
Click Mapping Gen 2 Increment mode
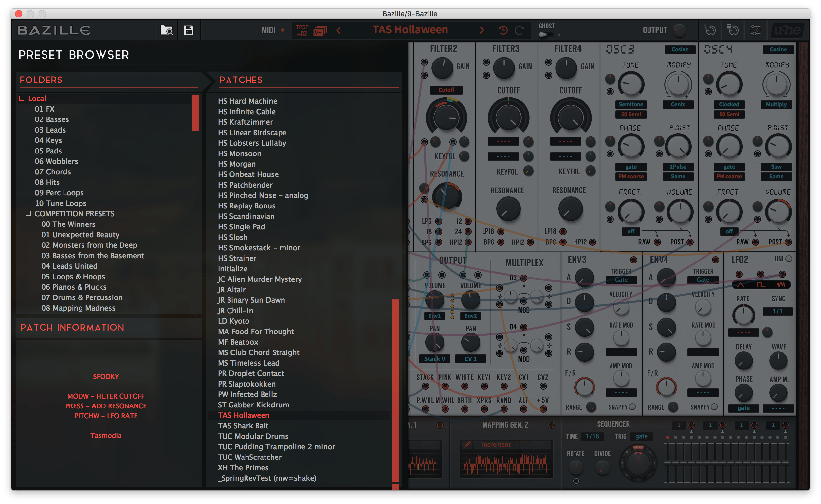496,444
